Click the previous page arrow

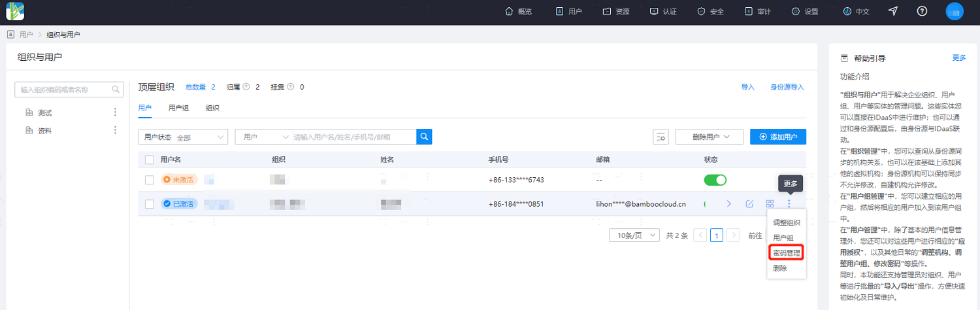tap(700, 235)
